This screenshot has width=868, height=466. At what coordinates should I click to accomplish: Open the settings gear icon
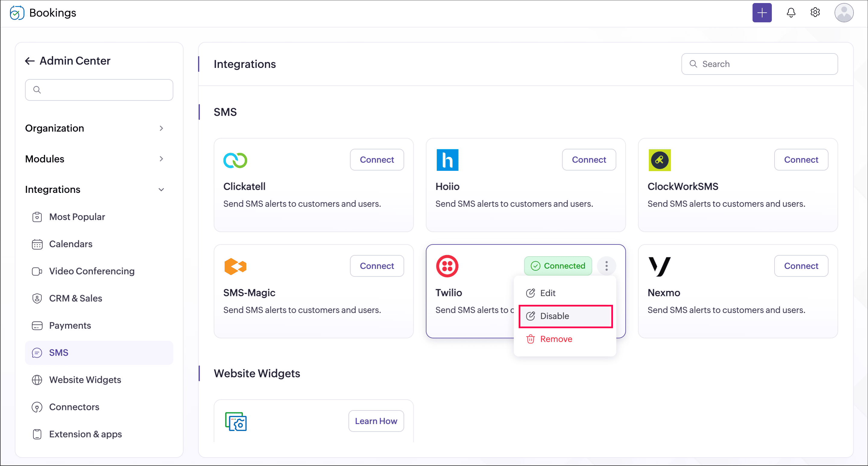[815, 12]
